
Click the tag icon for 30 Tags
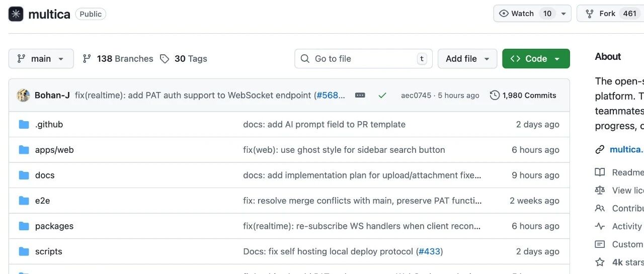[x=165, y=59]
